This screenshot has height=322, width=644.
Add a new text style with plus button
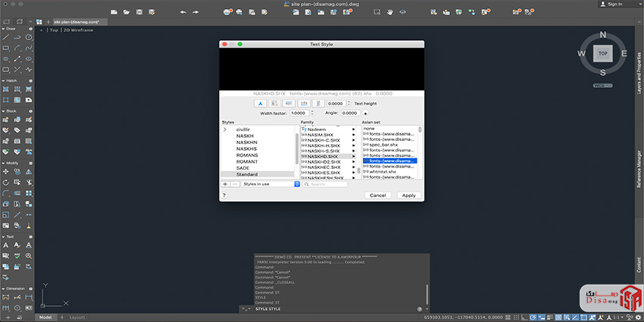225,184
